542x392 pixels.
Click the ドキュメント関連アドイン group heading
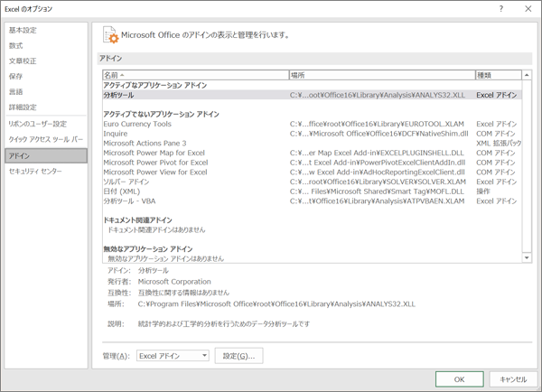point(138,220)
